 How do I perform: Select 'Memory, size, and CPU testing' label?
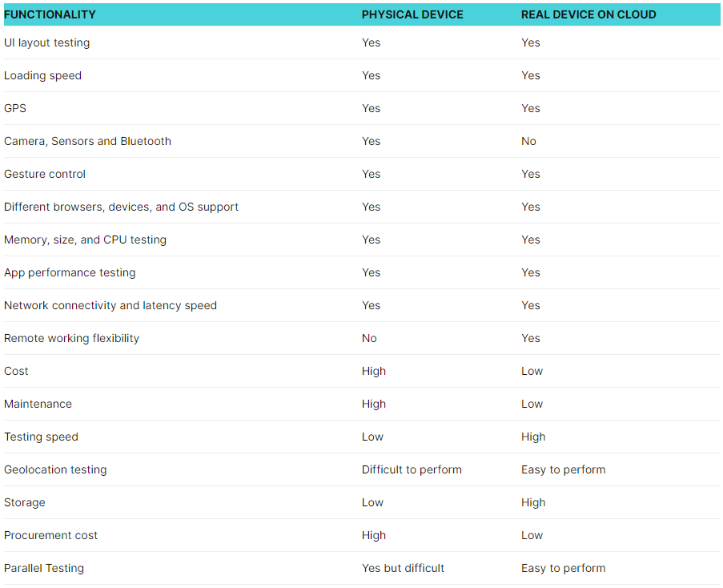(x=85, y=240)
